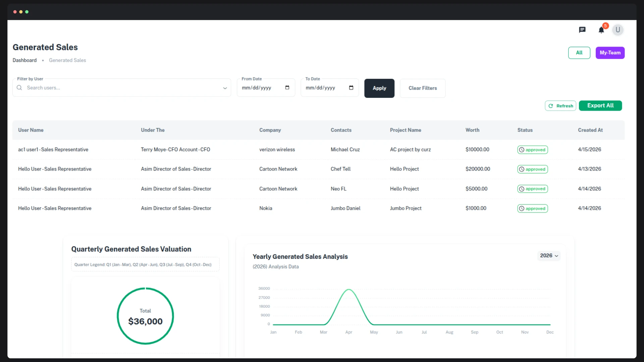This screenshot has width=644, height=362.
Task: Click the verizon wireless company cell
Action: tap(277, 149)
